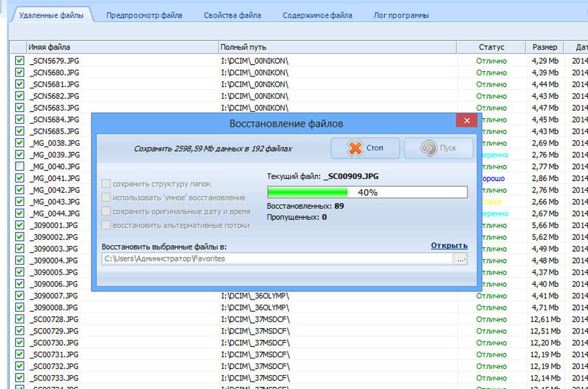Open the Открыть link
588x389 pixels.
449,246
